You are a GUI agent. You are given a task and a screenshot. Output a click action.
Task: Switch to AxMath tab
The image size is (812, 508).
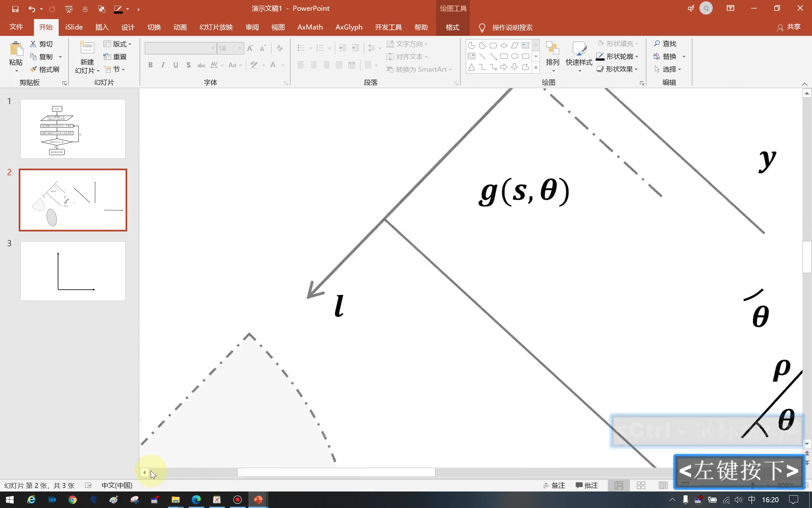pyautogui.click(x=310, y=27)
